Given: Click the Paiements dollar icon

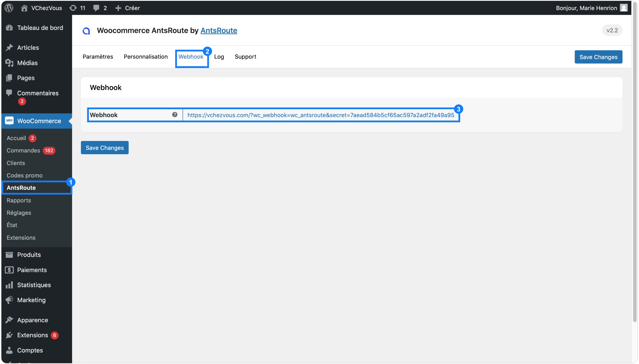Looking at the screenshot, I should (9, 270).
